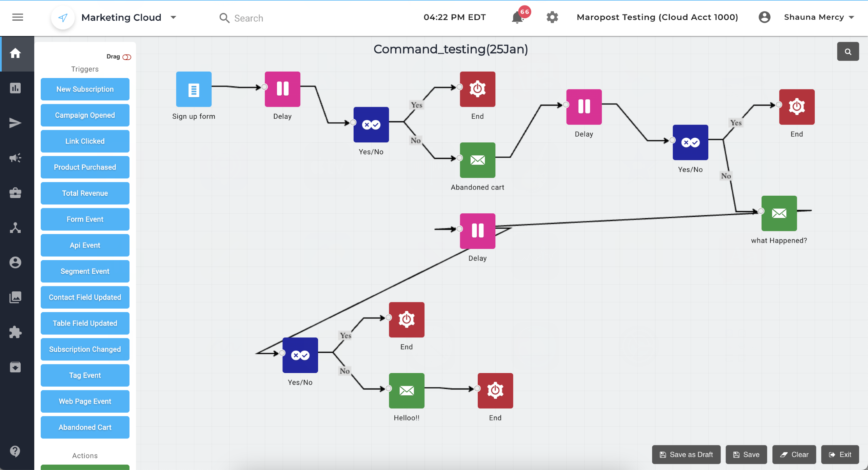Open the help question mark icon

[x=15, y=451]
